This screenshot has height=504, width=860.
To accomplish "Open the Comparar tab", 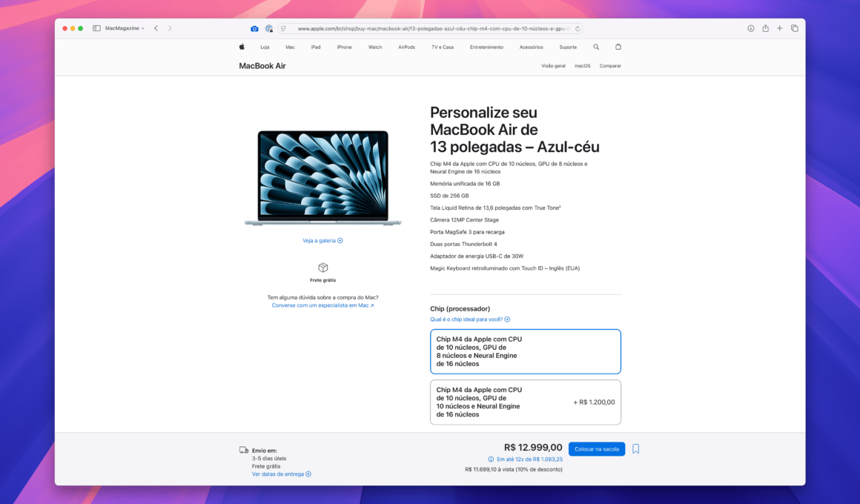I will click(x=610, y=66).
